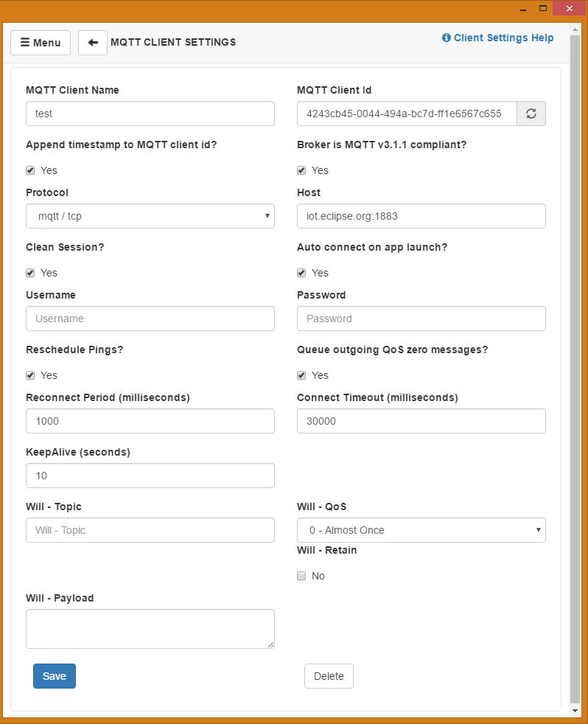
Task: Toggle Auto connect on app launch
Action: [301, 273]
